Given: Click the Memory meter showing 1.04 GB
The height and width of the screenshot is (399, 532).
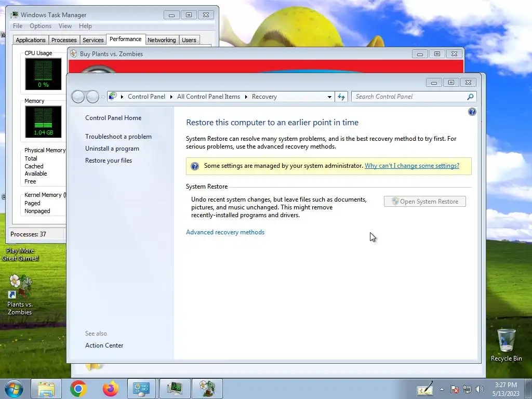Looking at the screenshot, I should [x=43, y=122].
